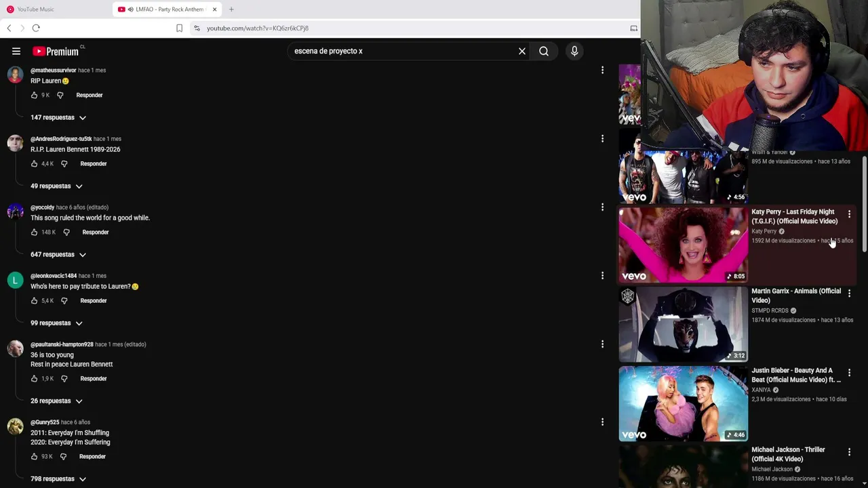Like the 'Everyday I'm Shuffling' comment
868x488 pixels.
point(34,456)
